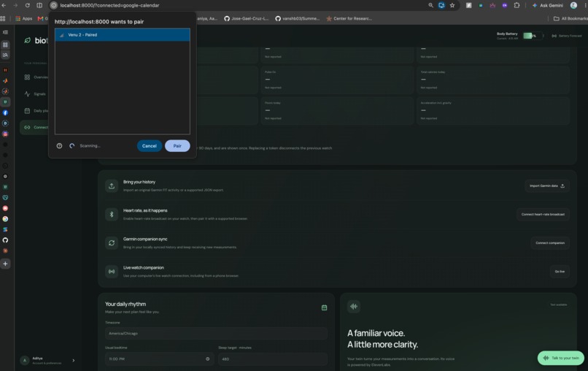Click the Connect companion button
The width and height of the screenshot is (588, 371).
pyautogui.click(x=550, y=243)
